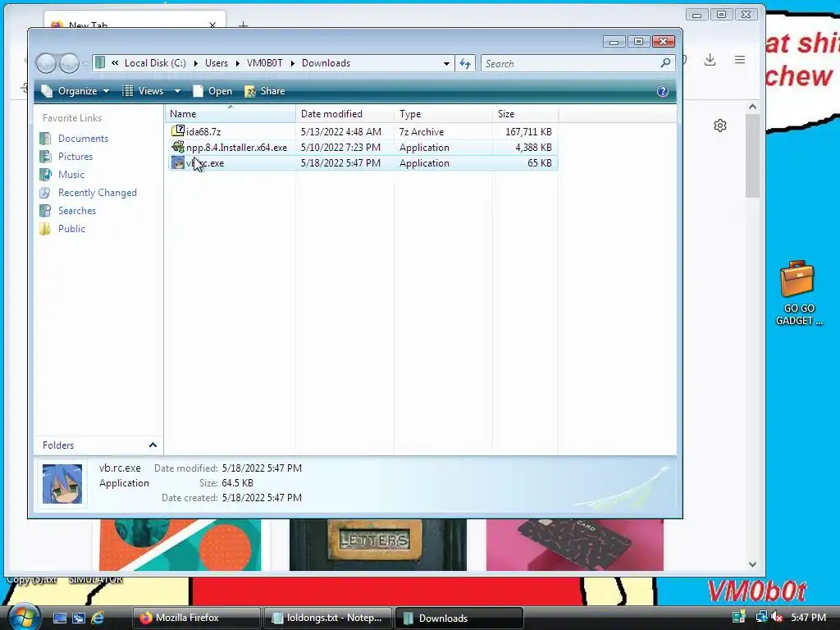
Task: Click the LETTERS thumbnail on Firefox page
Action: [377, 545]
